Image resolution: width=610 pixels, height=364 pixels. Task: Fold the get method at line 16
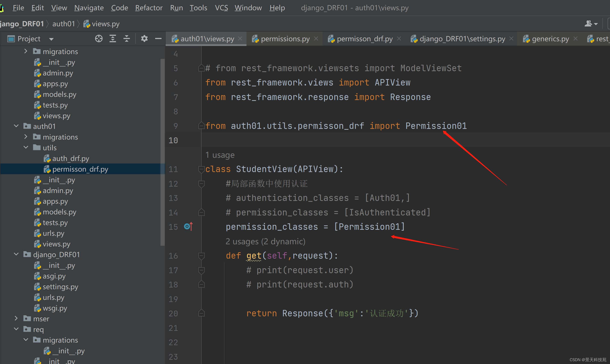[x=201, y=256]
